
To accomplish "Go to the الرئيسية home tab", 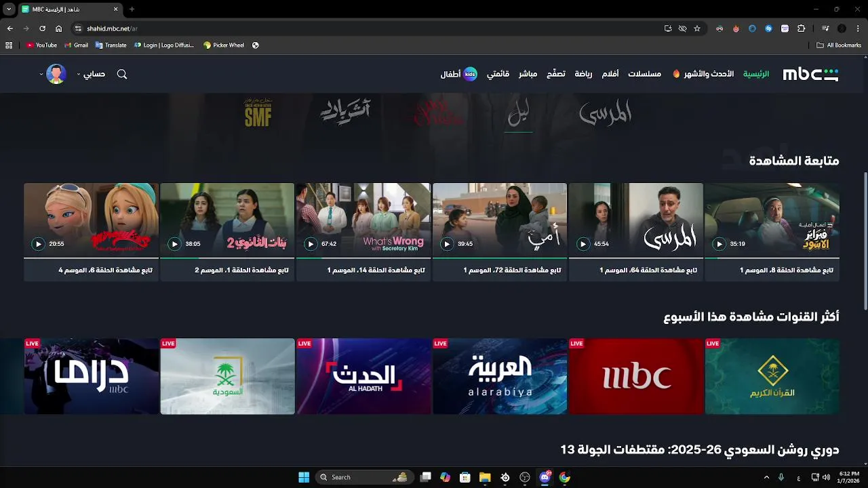I will (x=756, y=74).
